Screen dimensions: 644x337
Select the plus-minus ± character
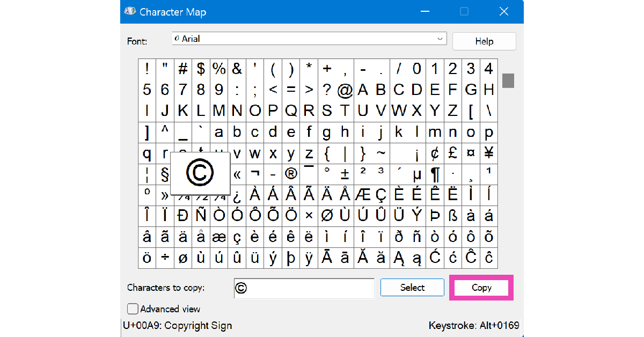[x=345, y=174]
